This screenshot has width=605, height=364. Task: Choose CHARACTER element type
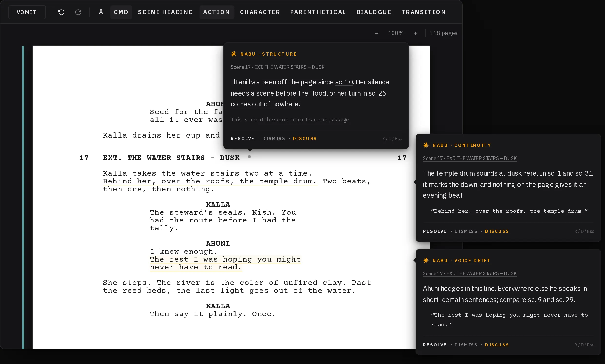pos(260,12)
